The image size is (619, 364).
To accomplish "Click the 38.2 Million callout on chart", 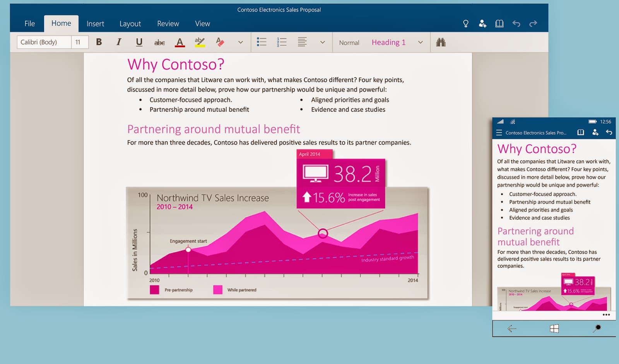I will (x=341, y=184).
